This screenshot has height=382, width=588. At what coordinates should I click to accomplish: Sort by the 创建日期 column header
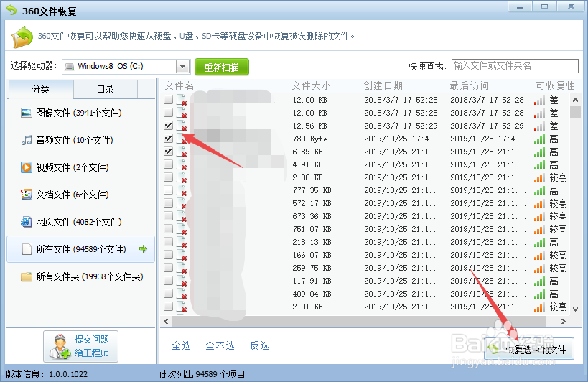click(x=383, y=86)
